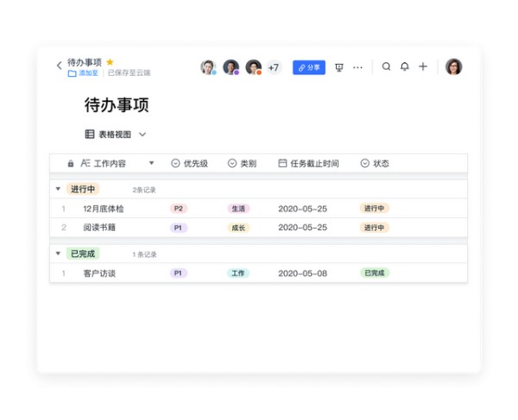Open the 工作内容 column dropdown arrow
Viewport: 518px width, 420px height.
tap(152, 163)
